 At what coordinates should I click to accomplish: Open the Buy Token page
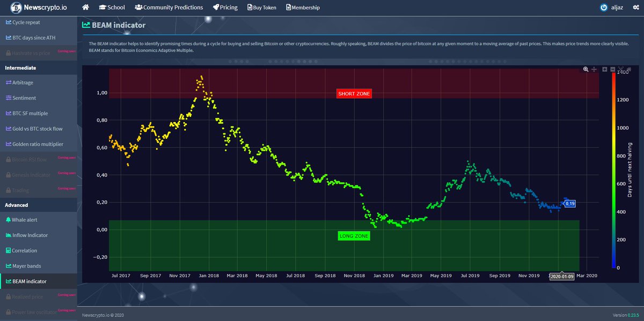(x=262, y=8)
